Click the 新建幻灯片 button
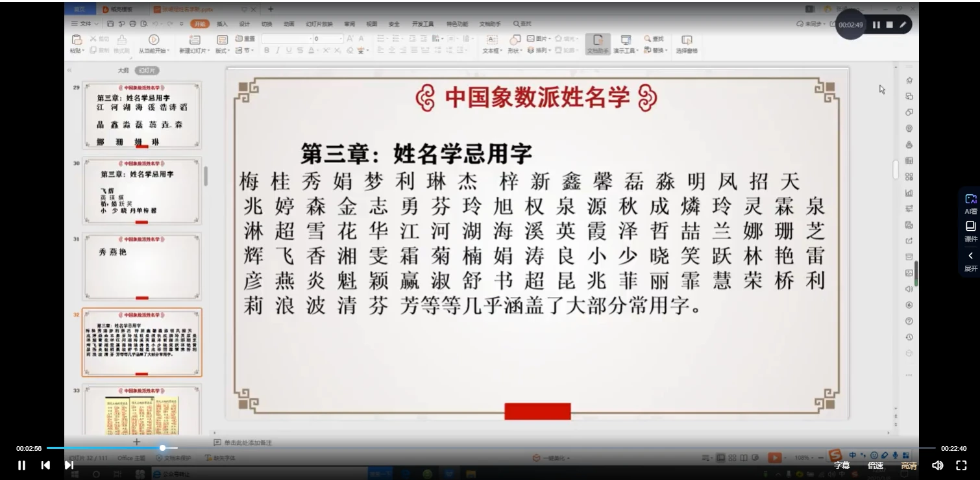Viewport: 980px width, 480px height. (x=193, y=40)
